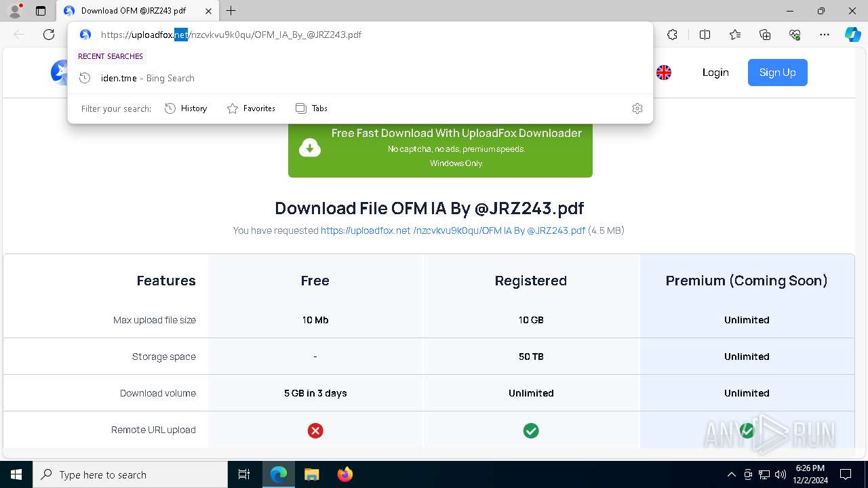Click the Max upload file size row label
This screenshot has height=488, width=868.
click(155, 320)
